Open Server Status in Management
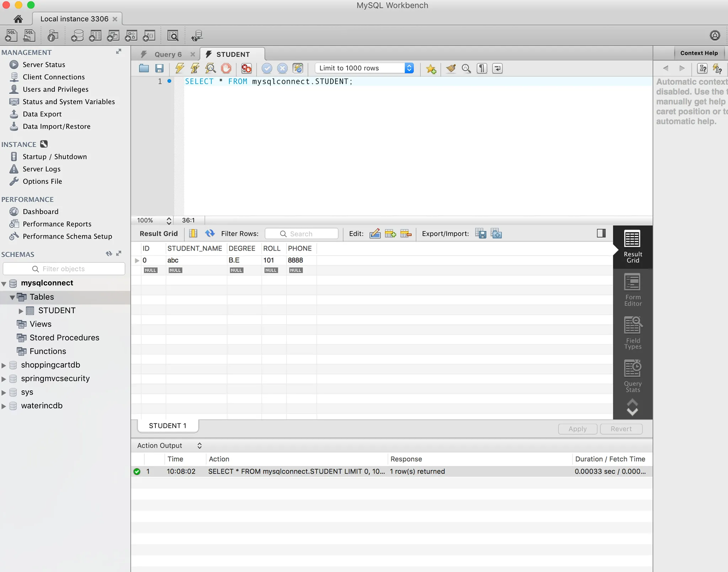The width and height of the screenshot is (728, 572). pos(44,65)
